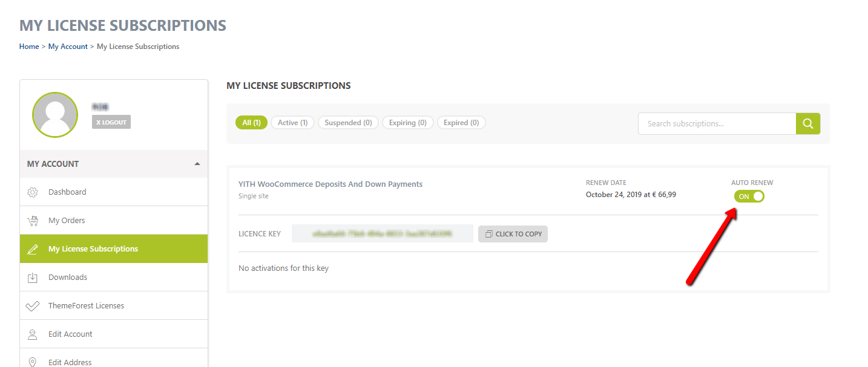Click the Edit Address pin icon
Screen dimensions: 868x367
[33, 362]
